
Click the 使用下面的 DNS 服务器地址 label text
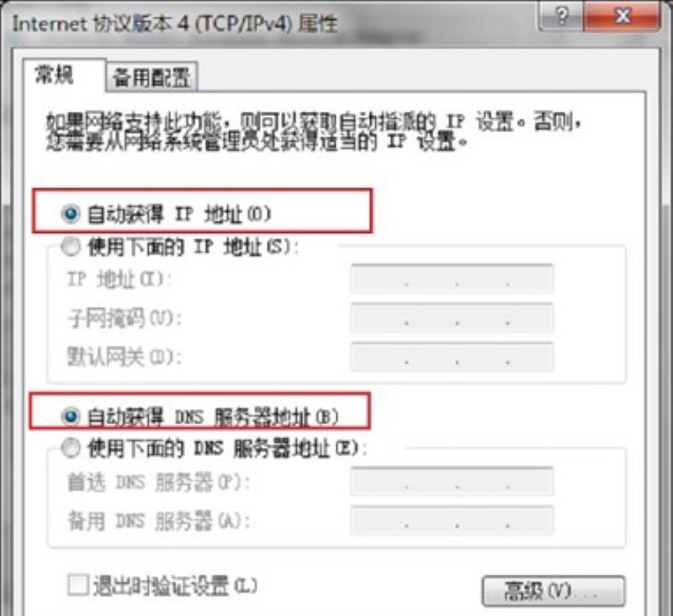click(227, 449)
